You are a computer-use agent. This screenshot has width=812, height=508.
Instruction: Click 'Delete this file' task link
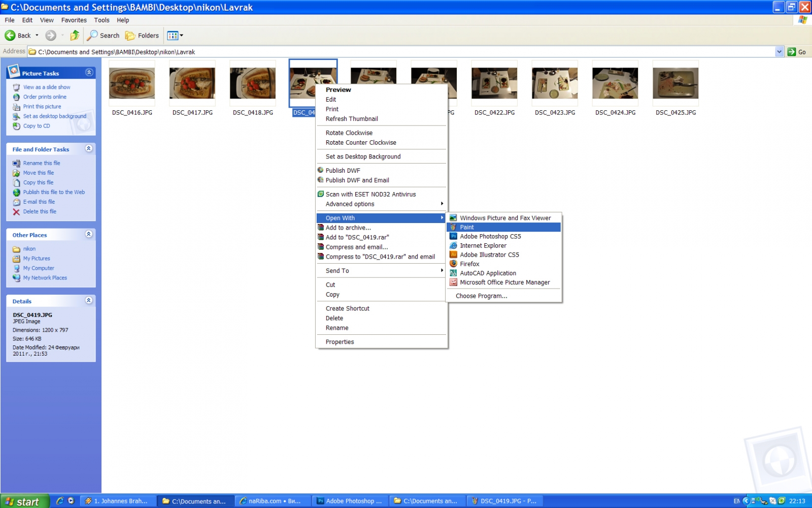click(40, 212)
